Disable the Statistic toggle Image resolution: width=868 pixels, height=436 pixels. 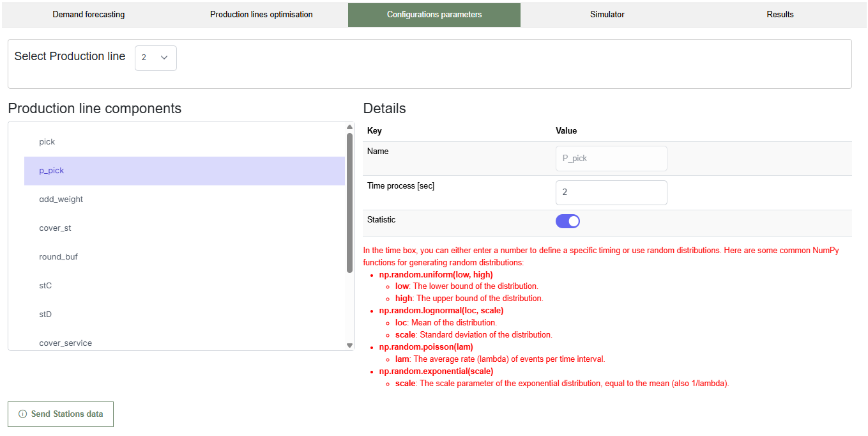point(567,221)
